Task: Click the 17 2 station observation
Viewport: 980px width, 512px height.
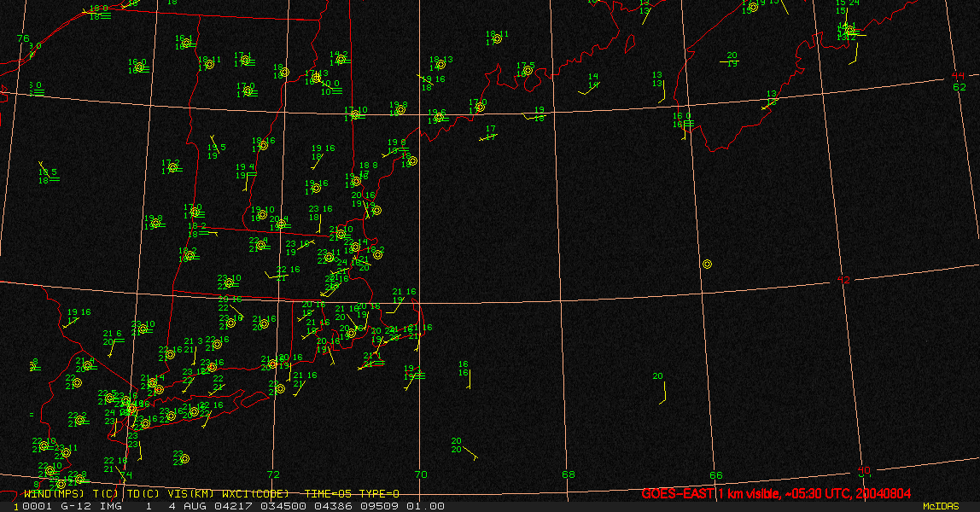Action: coord(172,166)
